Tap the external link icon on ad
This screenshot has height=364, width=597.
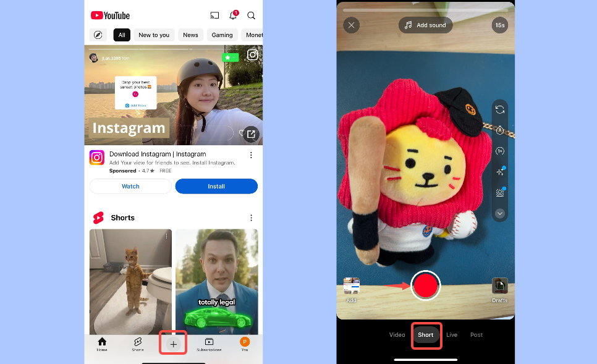click(251, 134)
